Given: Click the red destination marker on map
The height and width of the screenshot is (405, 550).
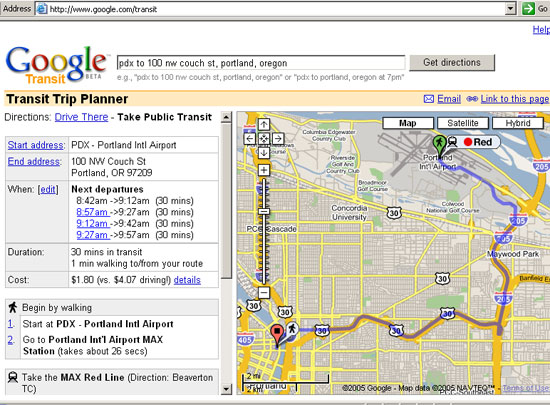Looking at the screenshot, I should [277, 334].
